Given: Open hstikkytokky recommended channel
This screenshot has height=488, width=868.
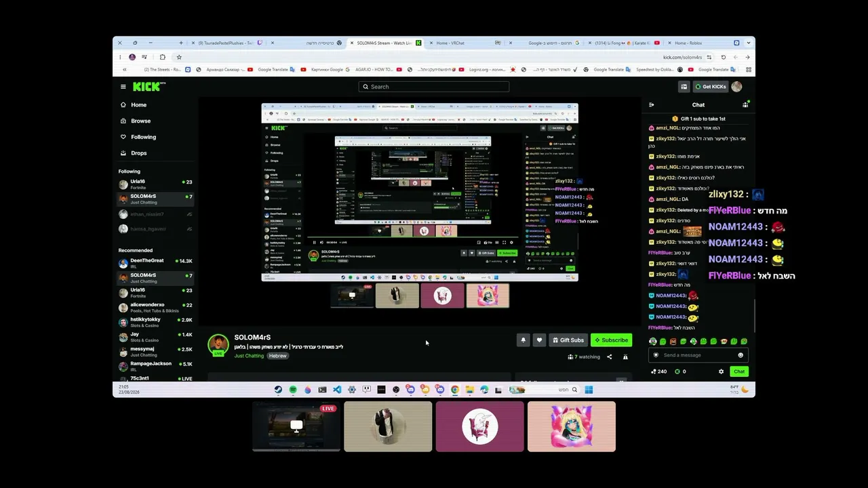Looking at the screenshot, I should tap(155, 322).
